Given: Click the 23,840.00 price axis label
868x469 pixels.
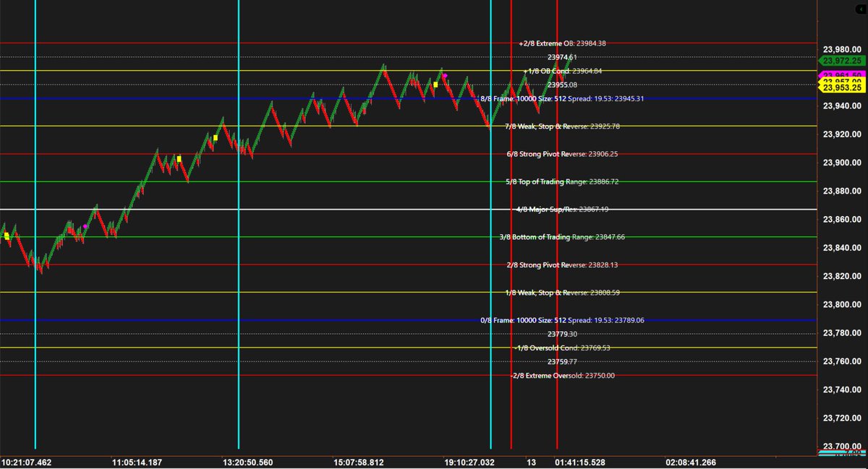Looking at the screenshot, I should point(841,248).
